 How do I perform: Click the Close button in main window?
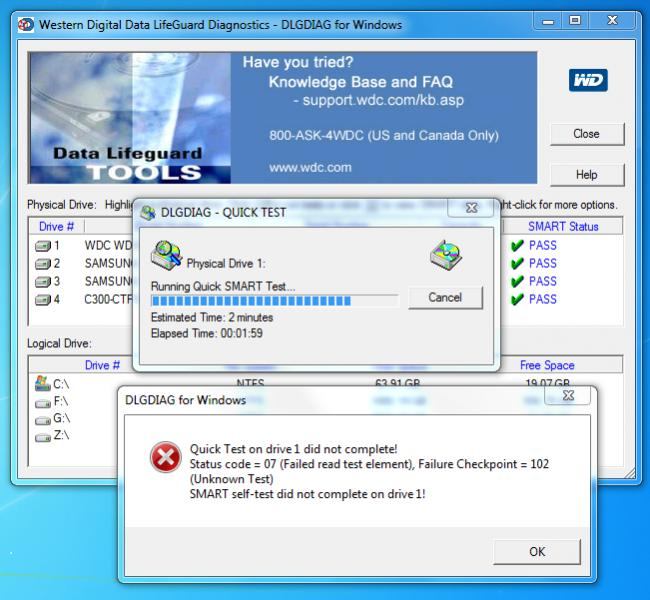click(587, 134)
